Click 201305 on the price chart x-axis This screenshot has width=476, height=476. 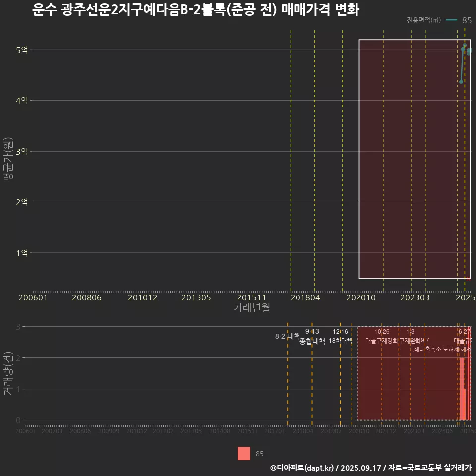pyautogui.click(x=196, y=297)
